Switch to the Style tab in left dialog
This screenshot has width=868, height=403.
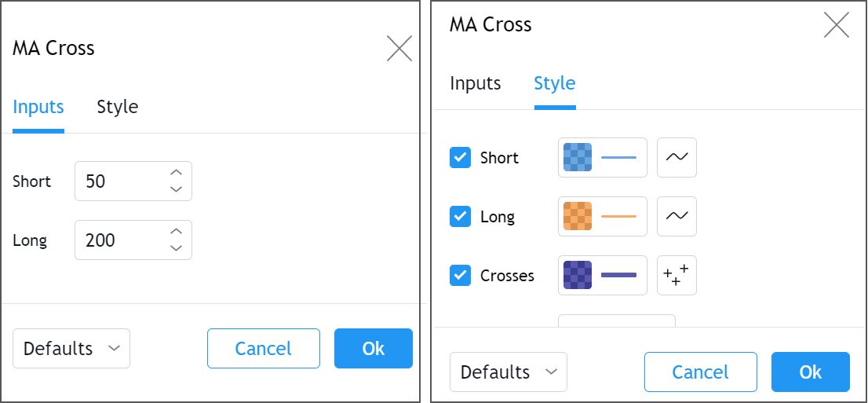click(117, 107)
